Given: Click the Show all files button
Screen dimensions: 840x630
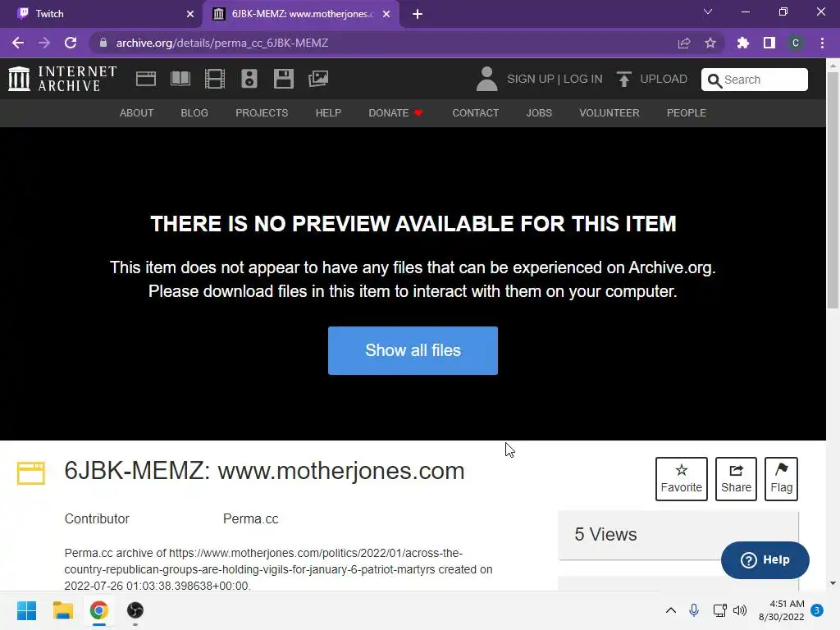Looking at the screenshot, I should 413,350.
